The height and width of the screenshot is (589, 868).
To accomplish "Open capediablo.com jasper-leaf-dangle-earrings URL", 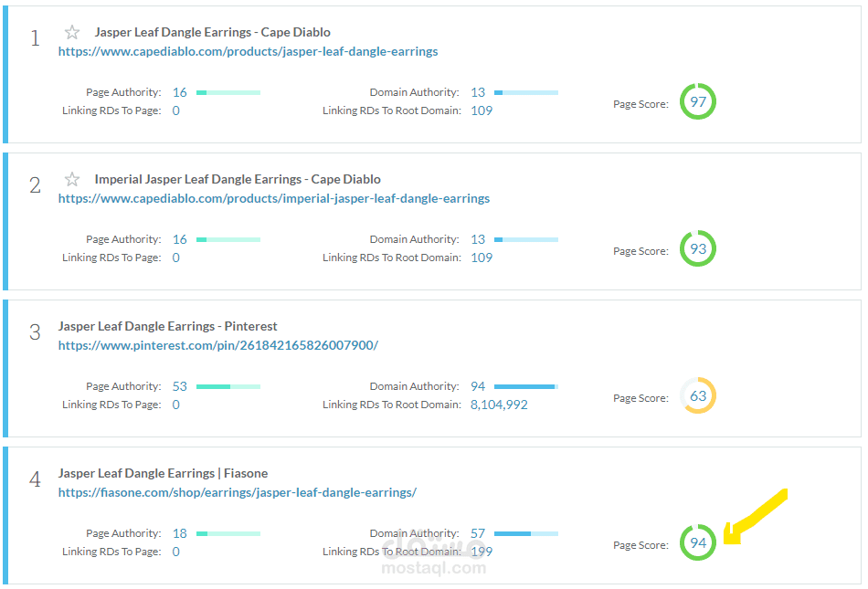I will [248, 52].
